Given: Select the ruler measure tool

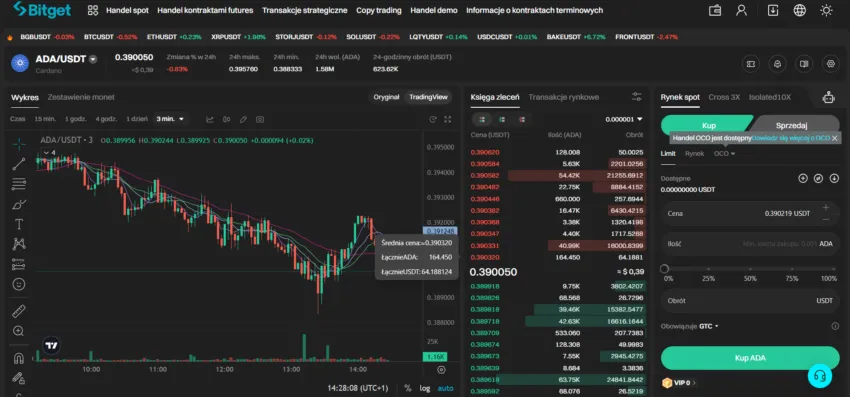Looking at the screenshot, I should coord(19,311).
